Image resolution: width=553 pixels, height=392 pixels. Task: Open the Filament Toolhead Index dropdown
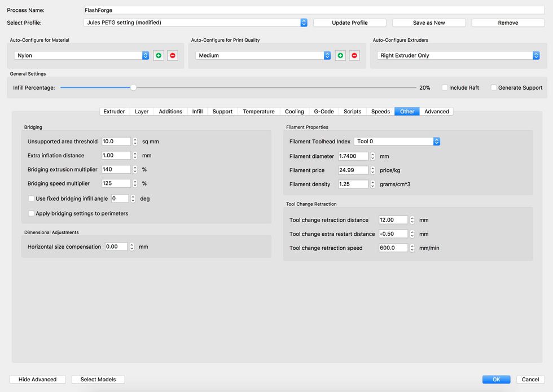436,141
